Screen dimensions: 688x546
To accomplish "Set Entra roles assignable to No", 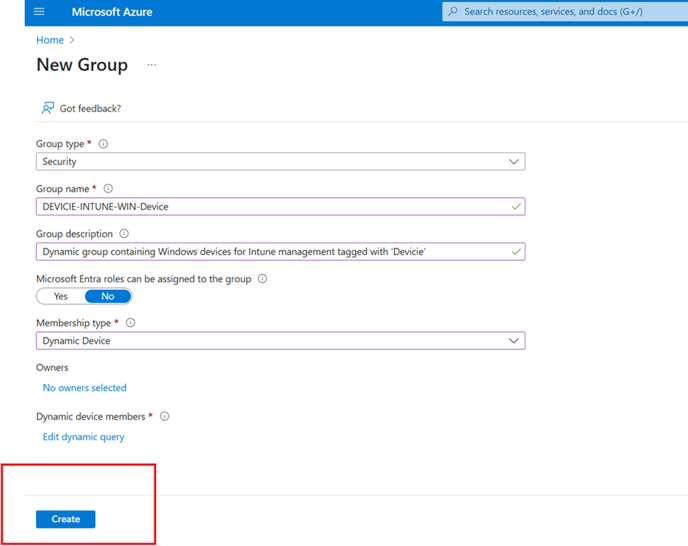I will coord(108,296).
